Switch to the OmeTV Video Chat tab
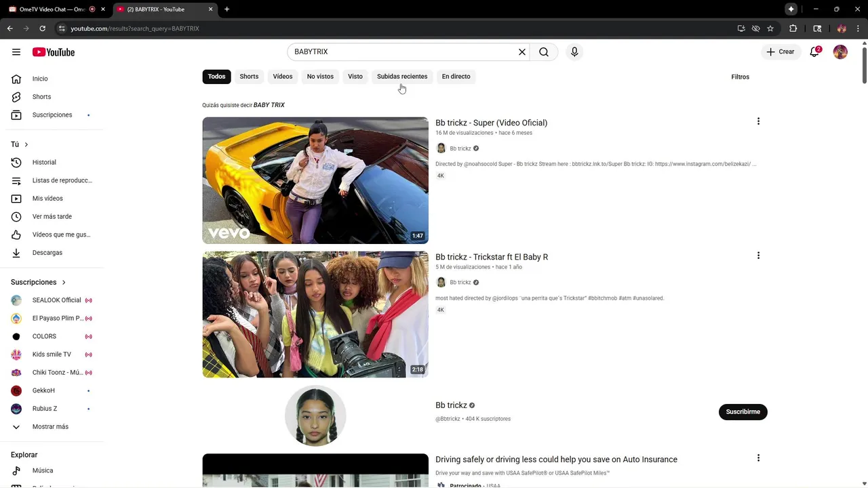Image resolution: width=868 pixels, height=488 pixels. pos(51,9)
